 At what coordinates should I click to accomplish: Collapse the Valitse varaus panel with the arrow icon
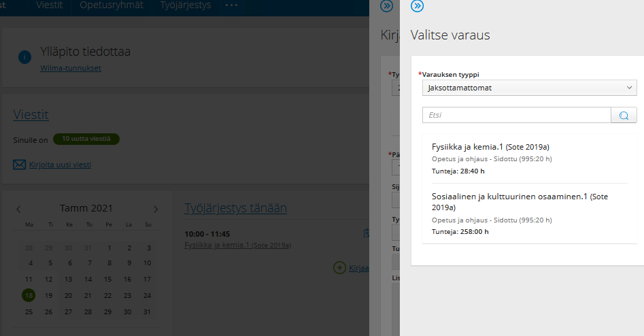pos(418,6)
